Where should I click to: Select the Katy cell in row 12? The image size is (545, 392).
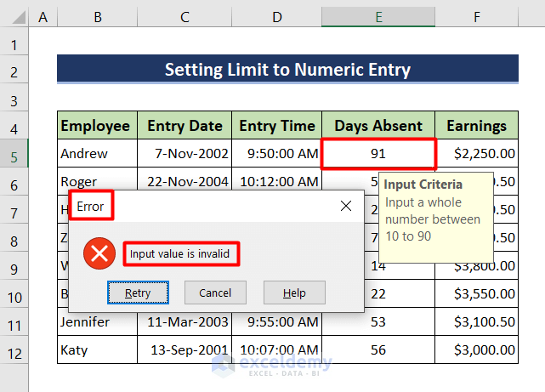coord(96,350)
